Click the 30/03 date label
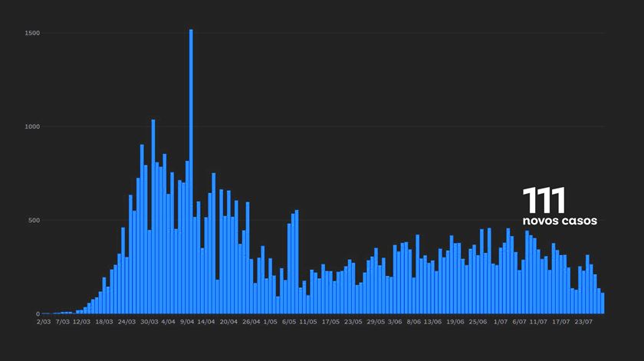 pos(149,322)
